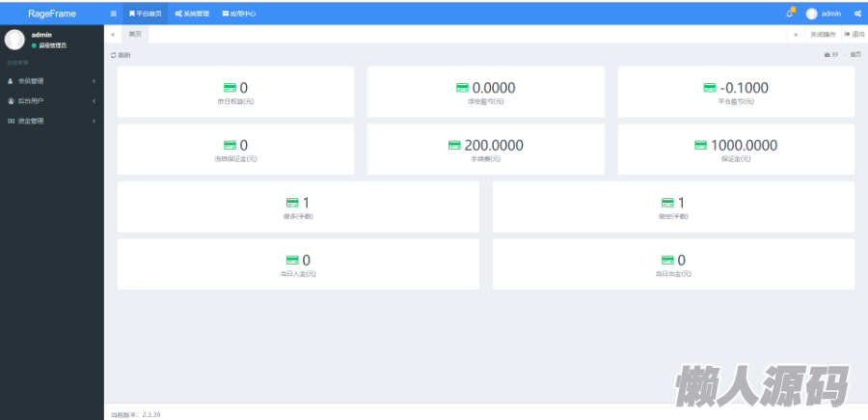Open 会员管理 in the sidebar
This screenshot has height=420, width=868.
tap(52, 81)
